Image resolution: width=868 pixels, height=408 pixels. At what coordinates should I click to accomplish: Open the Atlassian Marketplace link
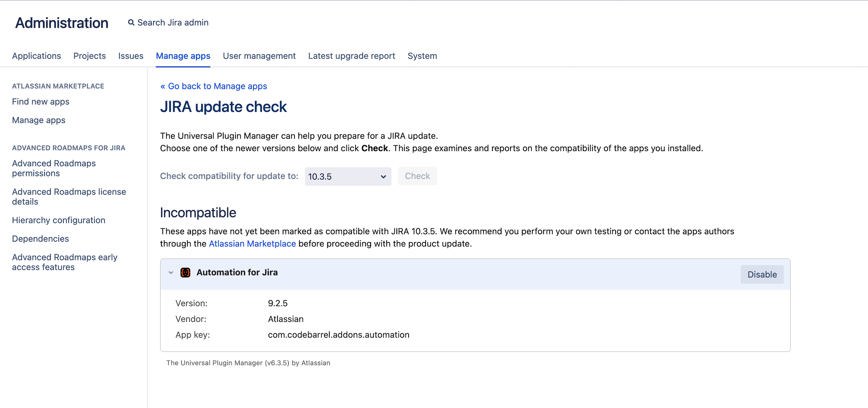click(252, 244)
